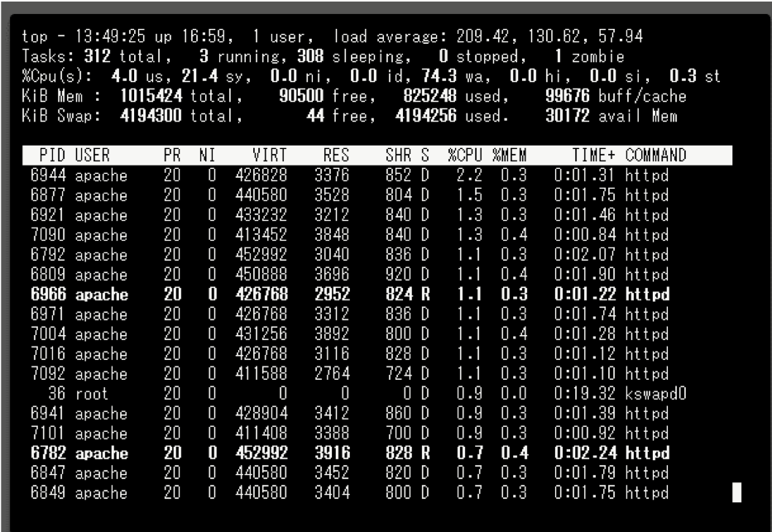Click the root user entry
Screen dimensions: 772x532
pyautogui.click(x=92, y=393)
